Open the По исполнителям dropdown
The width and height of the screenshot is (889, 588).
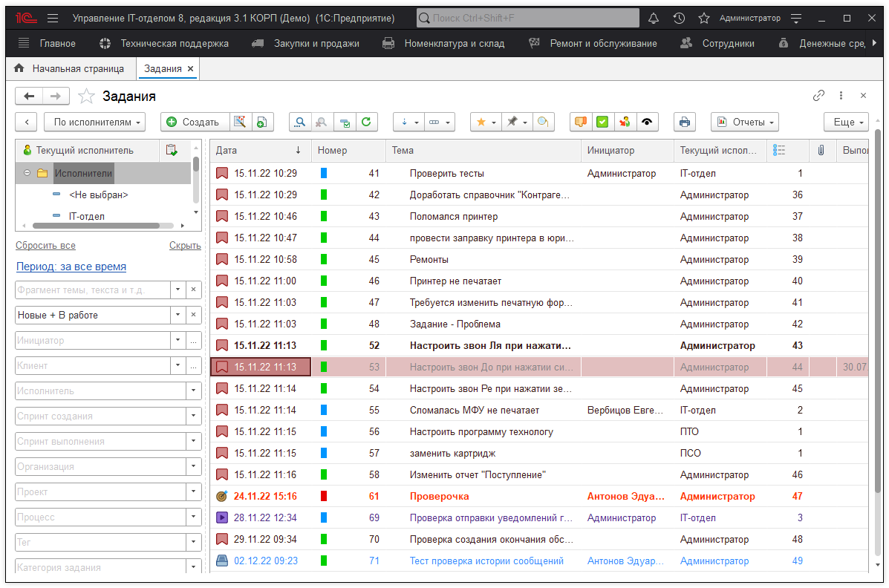pos(94,122)
